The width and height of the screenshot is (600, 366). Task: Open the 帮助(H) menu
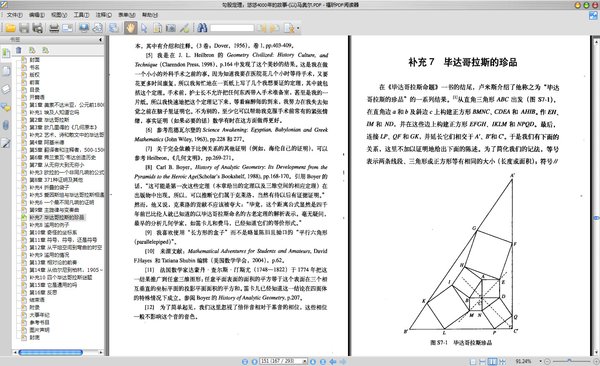pyautogui.click(x=150, y=15)
